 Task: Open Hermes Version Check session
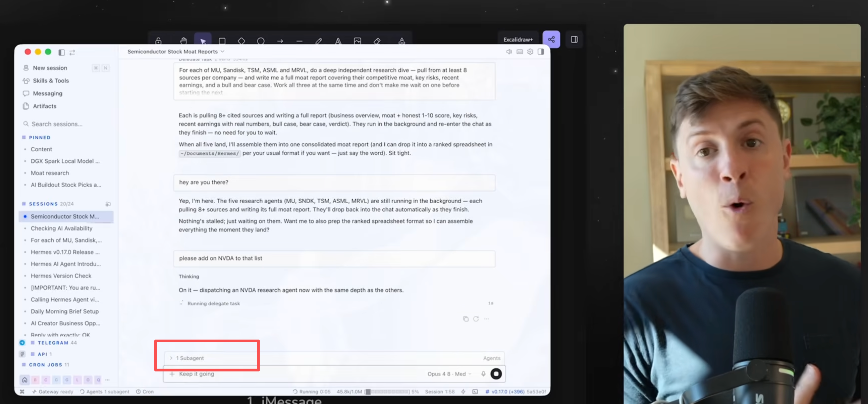(x=66, y=276)
